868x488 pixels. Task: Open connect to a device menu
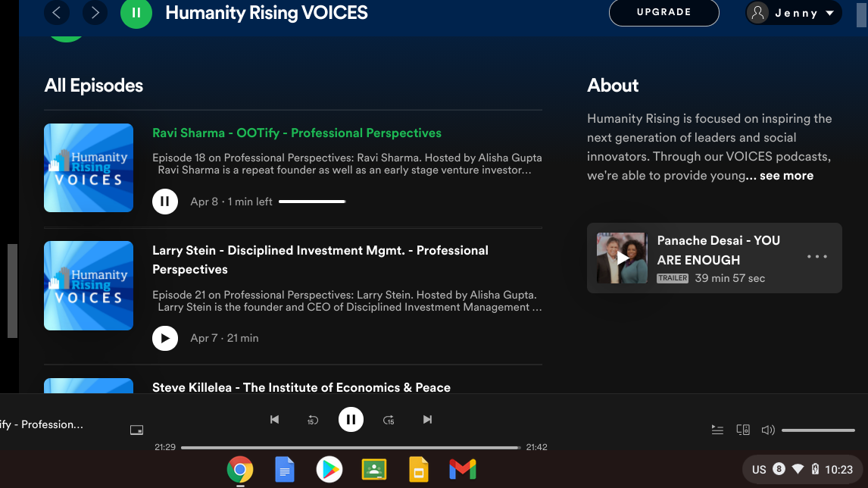[743, 430]
